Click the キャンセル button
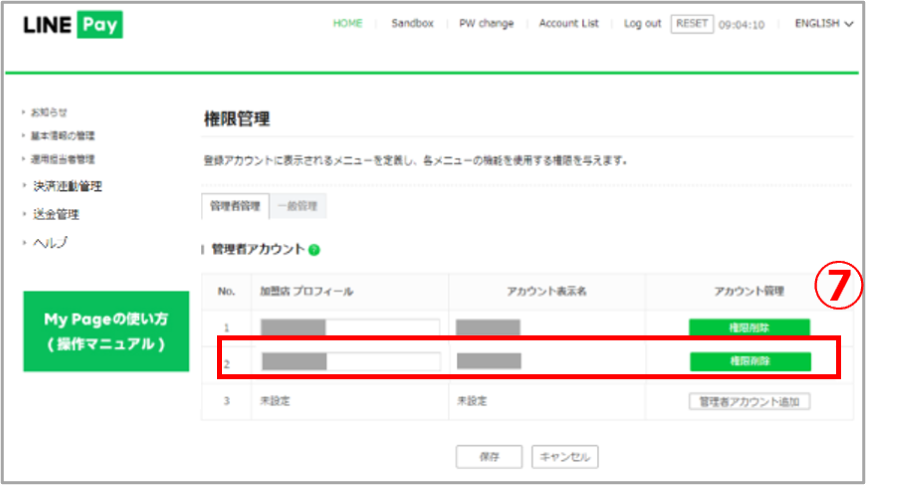 (x=565, y=457)
